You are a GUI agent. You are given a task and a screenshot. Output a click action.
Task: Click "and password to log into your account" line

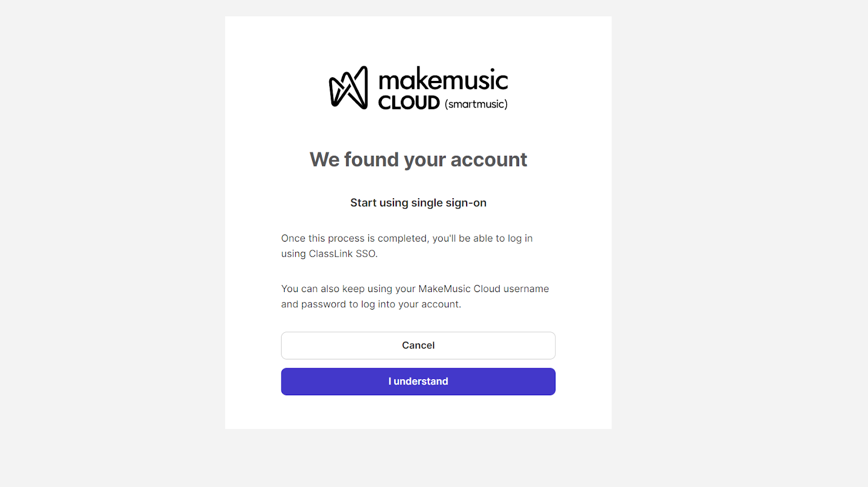pos(371,304)
